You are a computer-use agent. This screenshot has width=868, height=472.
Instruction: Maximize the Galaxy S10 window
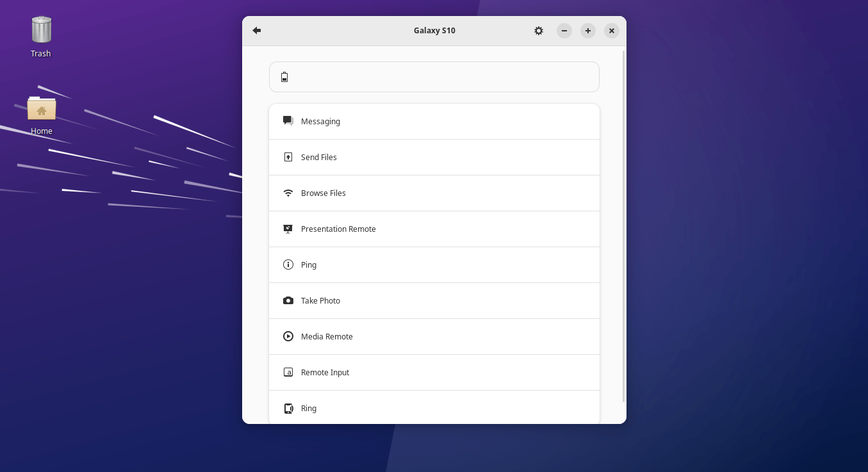point(588,31)
